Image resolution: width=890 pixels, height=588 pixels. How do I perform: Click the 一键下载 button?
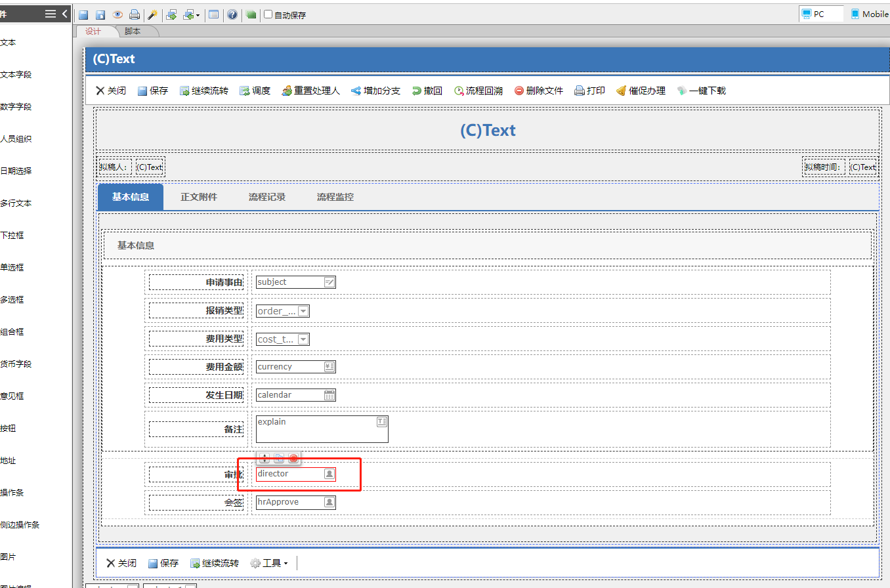point(702,91)
